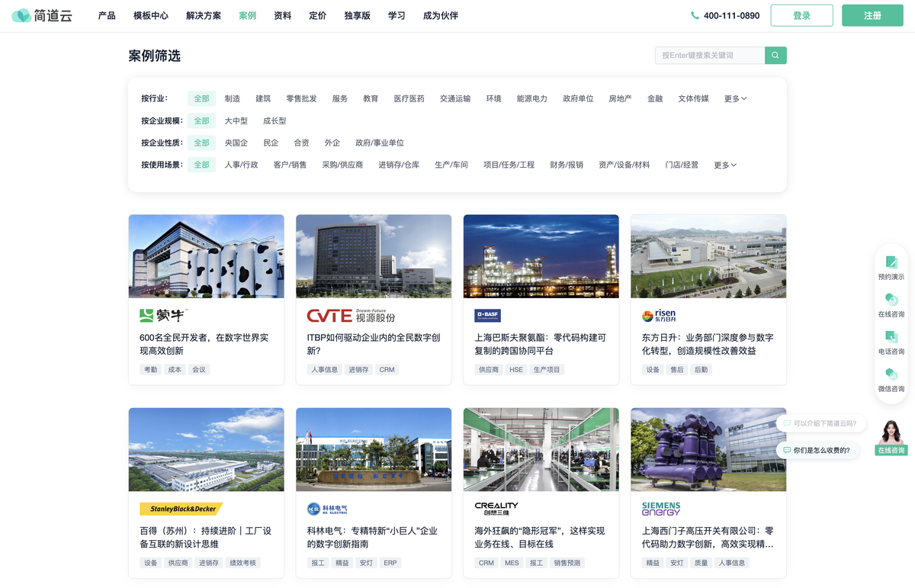Open the 蒙牛 factory case thumbnail

coord(206,256)
